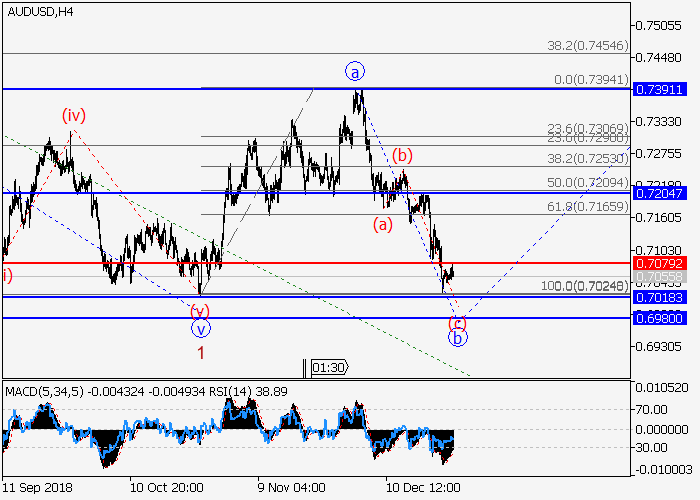
Task: Click the circled blue 'a' wave marker
Action: click(x=356, y=71)
